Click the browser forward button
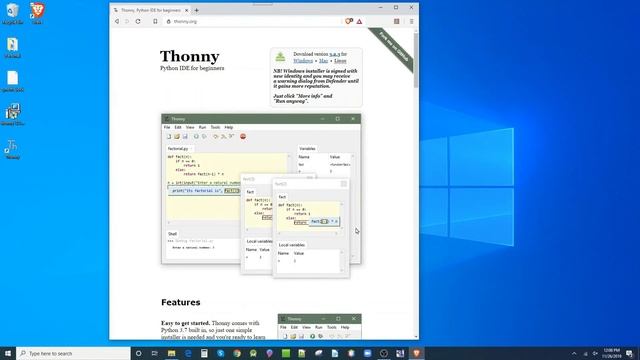Image resolution: width=640 pixels, height=360 pixels. [x=127, y=21]
